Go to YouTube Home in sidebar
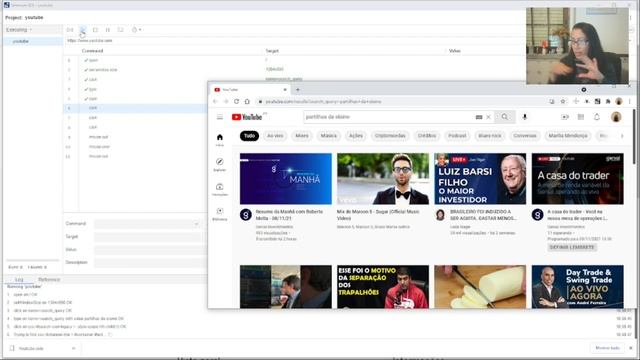The width and height of the screenshot is (640, 360). tap(220, 140)
